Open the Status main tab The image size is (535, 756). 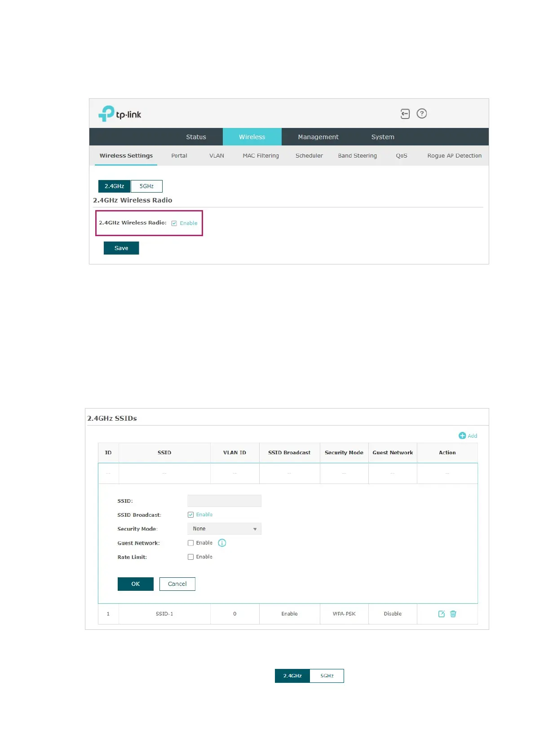(x=196, y=137)
